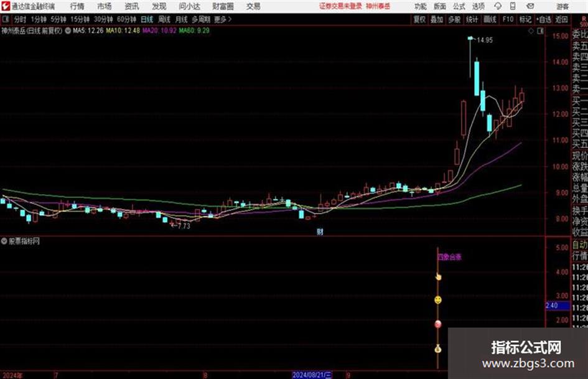588x379 pixels.
Task: Switch to the 周线 weekly tab
Action: (164, 19)
